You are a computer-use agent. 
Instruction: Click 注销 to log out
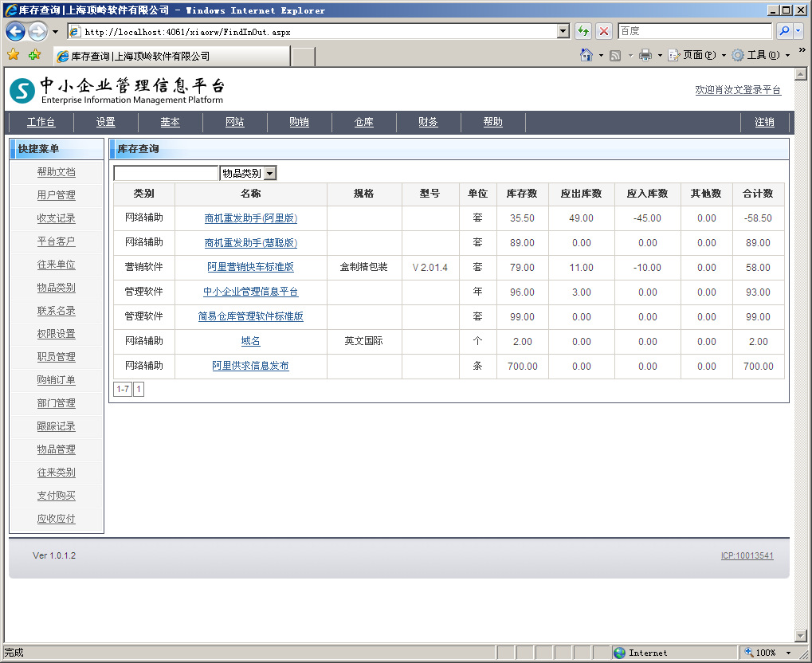pos(764,122)
